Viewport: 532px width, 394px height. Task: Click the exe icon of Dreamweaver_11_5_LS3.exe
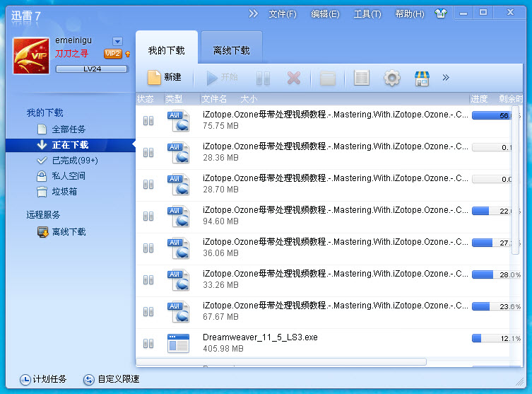click(x=179, y=343)
